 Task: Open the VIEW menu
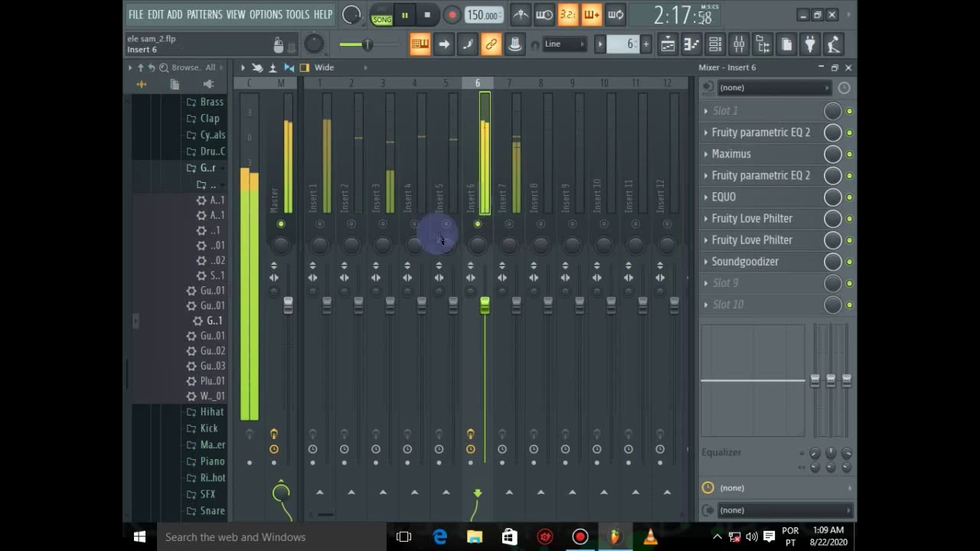[236, 15]
